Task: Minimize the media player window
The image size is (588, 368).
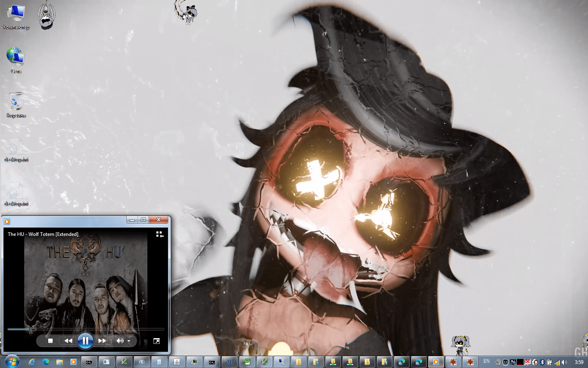Action: point(132,220)
